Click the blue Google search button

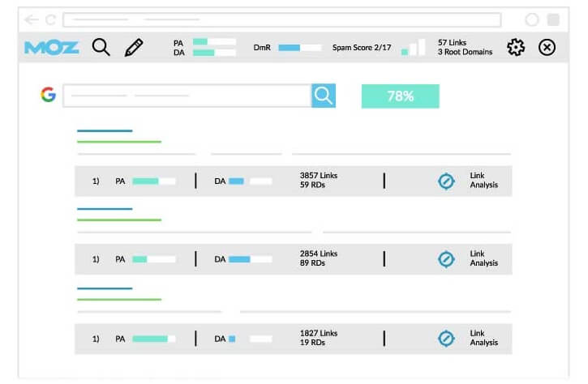pos(324,96)
